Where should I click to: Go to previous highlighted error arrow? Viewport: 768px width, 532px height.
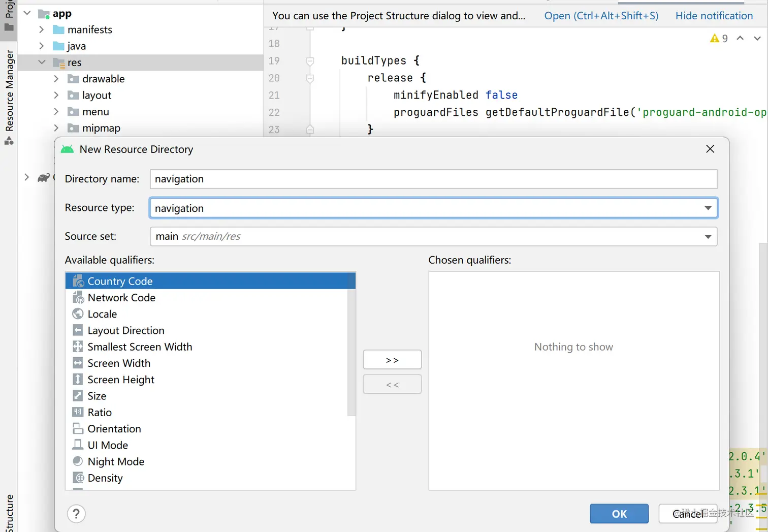click(740, 39)
